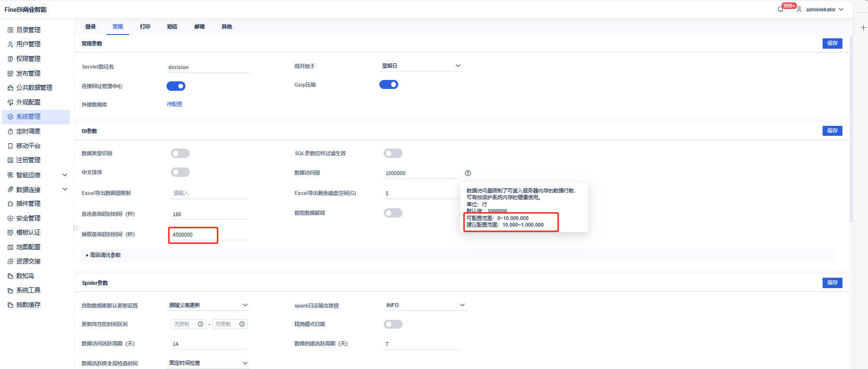Expand 数据连接 submenu chevron
This screenshot has height=369, width=868.
65,189
